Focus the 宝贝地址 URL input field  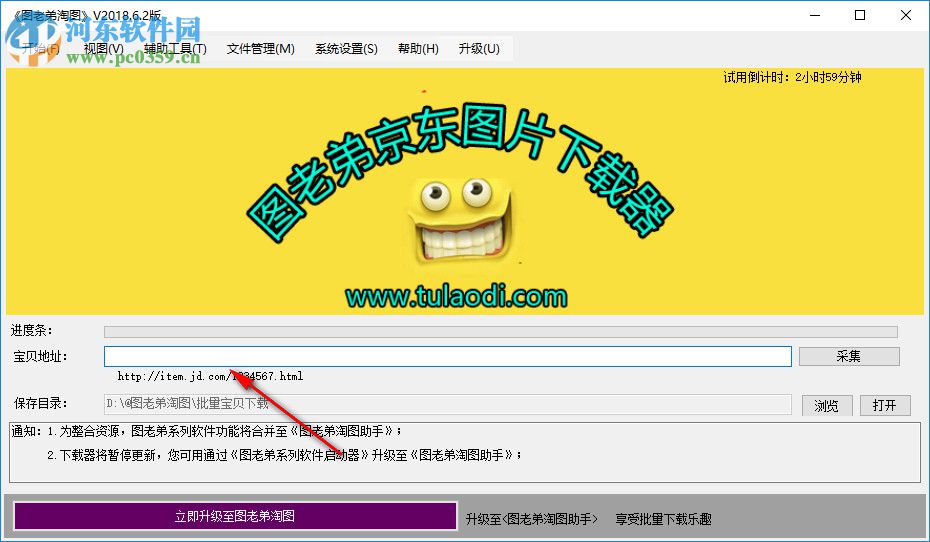[448, 356]
